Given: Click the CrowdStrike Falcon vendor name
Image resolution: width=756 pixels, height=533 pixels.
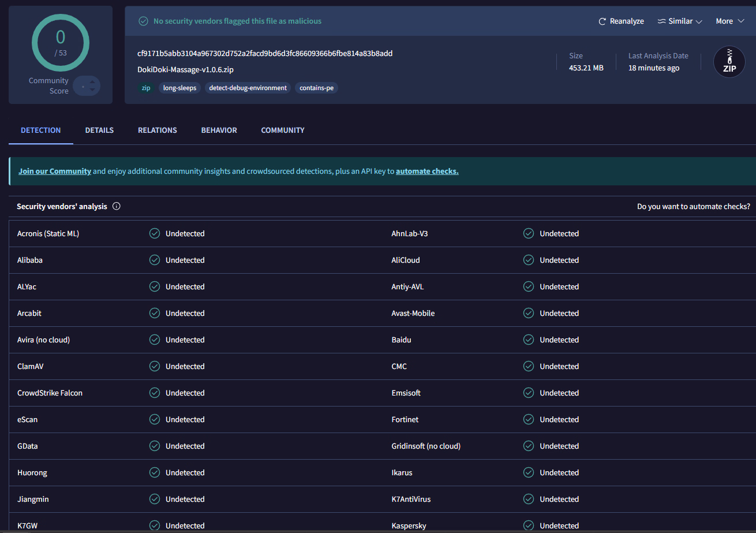Looking at the screenshot, I should click(50, 393).
